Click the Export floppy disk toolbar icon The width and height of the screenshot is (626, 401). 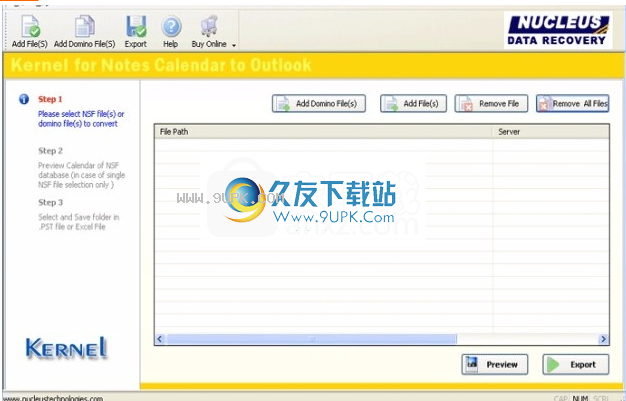tap(136, 27)
